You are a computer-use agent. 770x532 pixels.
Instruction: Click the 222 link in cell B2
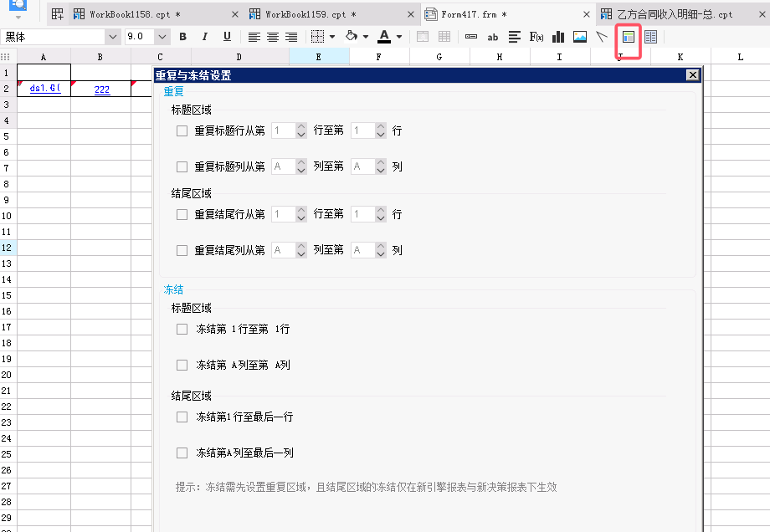102,90
